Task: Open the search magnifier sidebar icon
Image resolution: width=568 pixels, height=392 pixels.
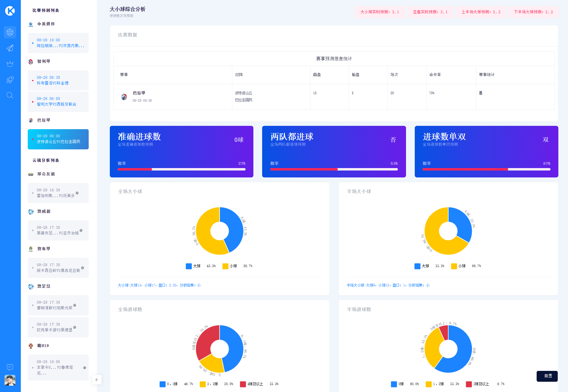Action: pos(10,95)
